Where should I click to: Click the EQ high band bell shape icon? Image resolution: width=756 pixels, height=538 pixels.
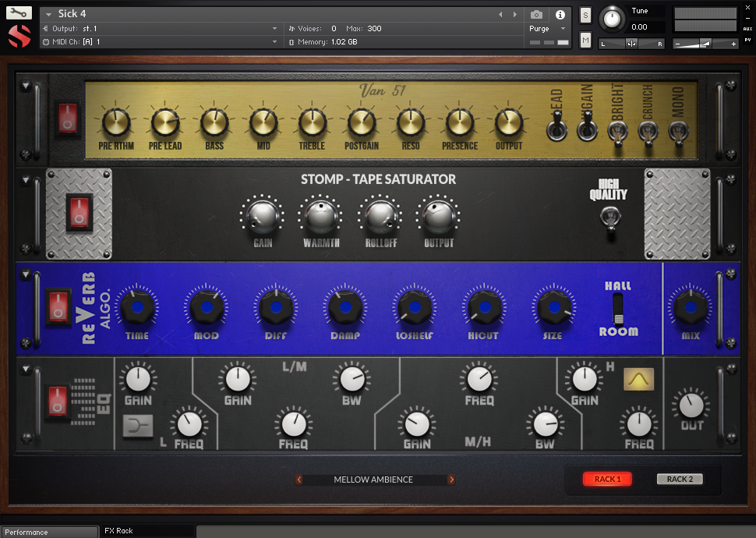click(638, 379)
